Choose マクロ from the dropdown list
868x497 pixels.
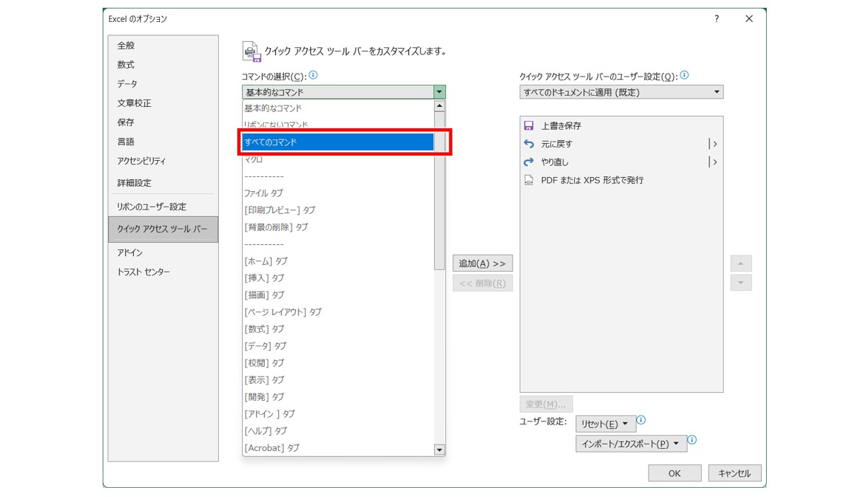point(338,159)
